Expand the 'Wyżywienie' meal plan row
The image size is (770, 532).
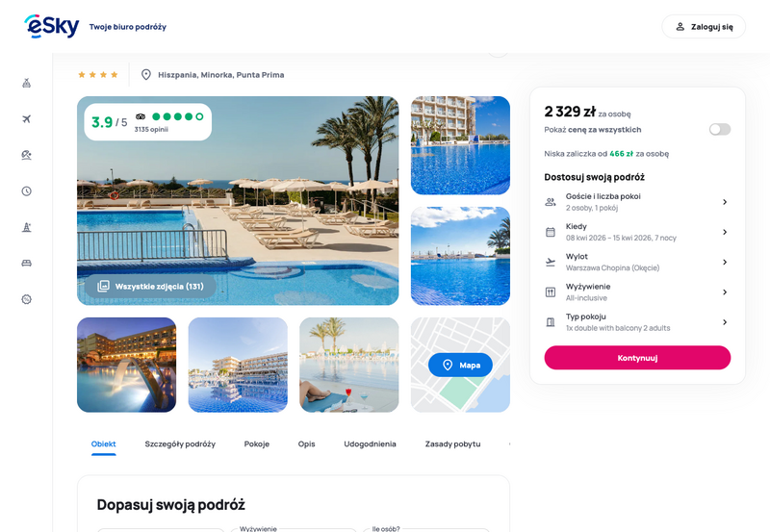(637, 292)
